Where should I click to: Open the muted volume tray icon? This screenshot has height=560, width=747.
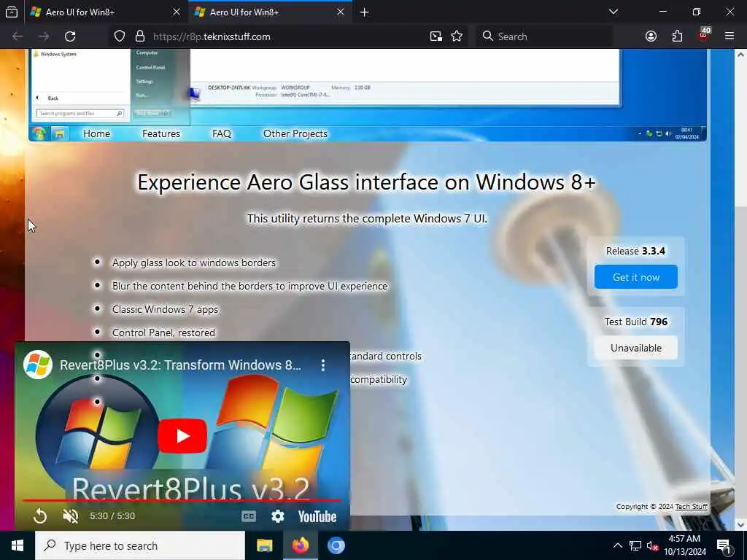(652, 545)
